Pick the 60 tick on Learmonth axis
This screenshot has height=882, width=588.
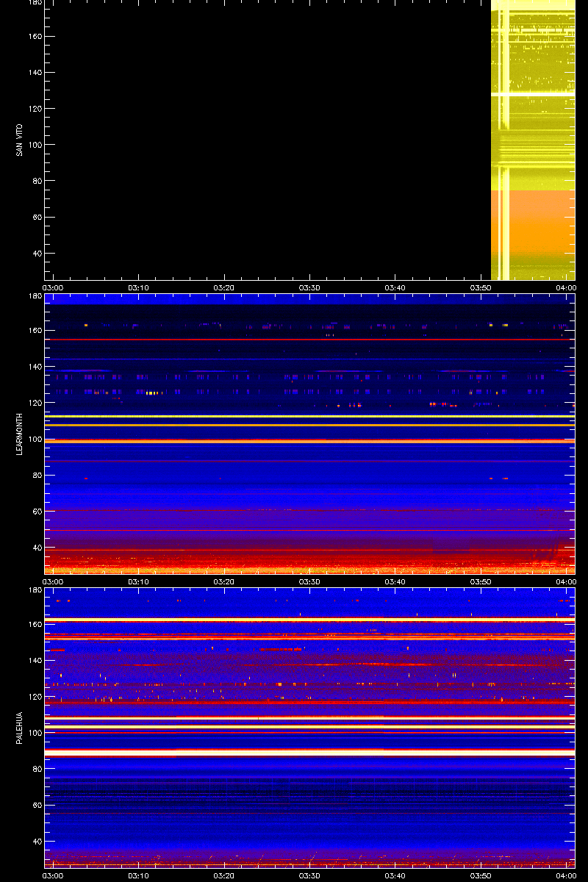click(x=37, y=512)
